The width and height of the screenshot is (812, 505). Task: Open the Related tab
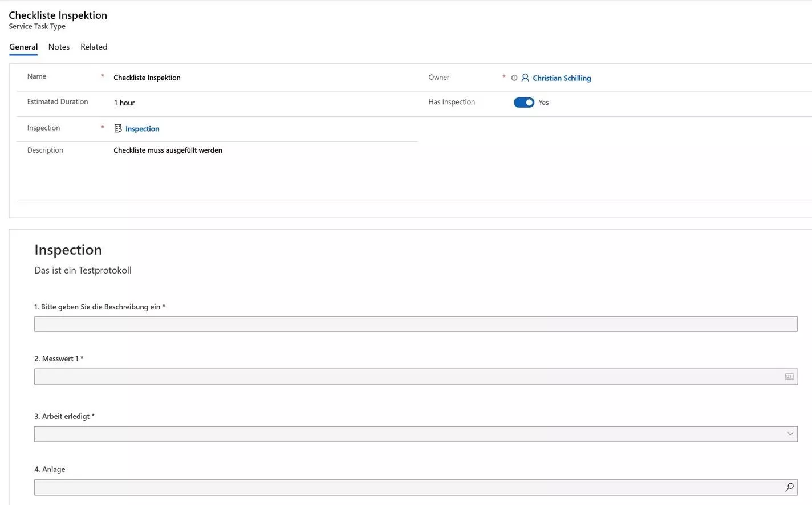[94, 47]
